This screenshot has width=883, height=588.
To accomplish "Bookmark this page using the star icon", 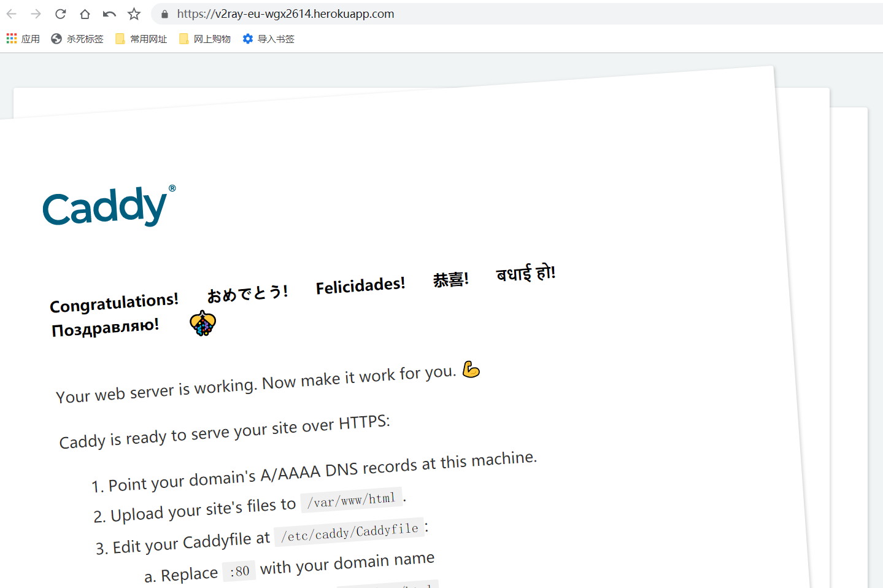I will coord(134,14).
